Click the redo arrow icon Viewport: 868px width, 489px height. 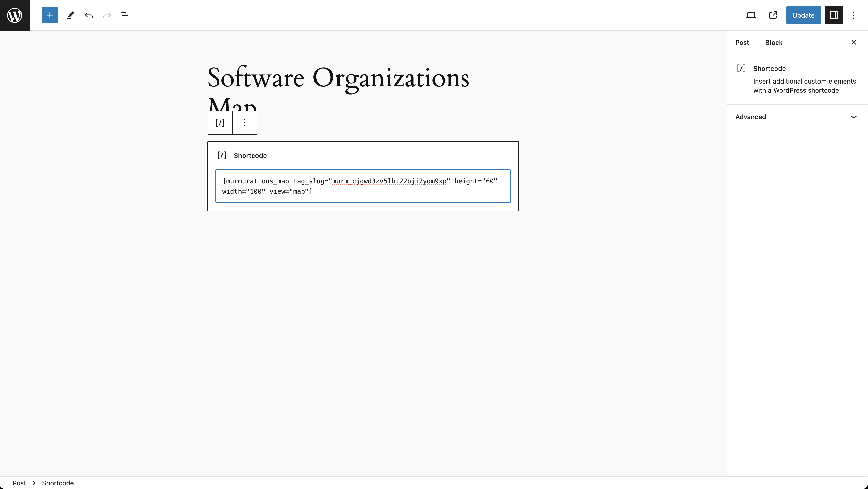pos(107,15)
